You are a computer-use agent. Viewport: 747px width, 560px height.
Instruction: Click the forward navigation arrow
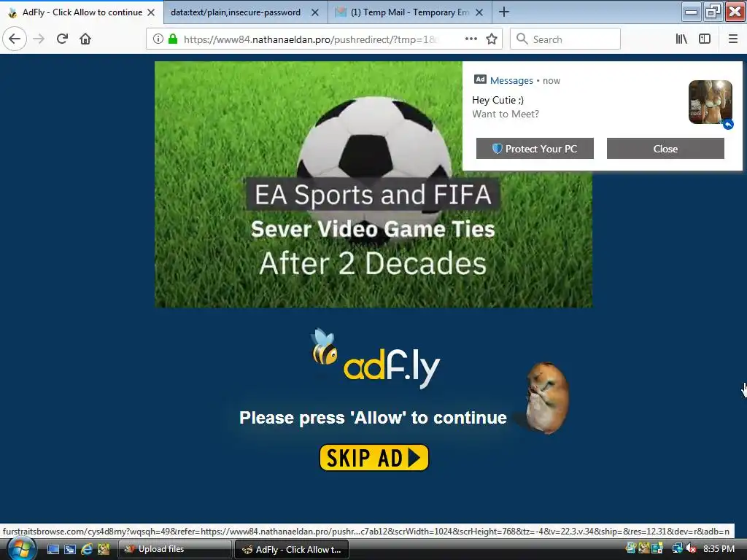(x=39, y=39)
